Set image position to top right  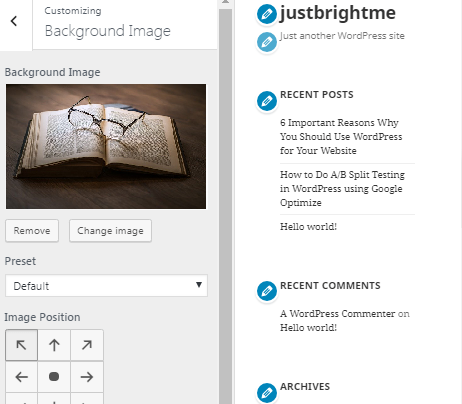(x=87, y=345)
